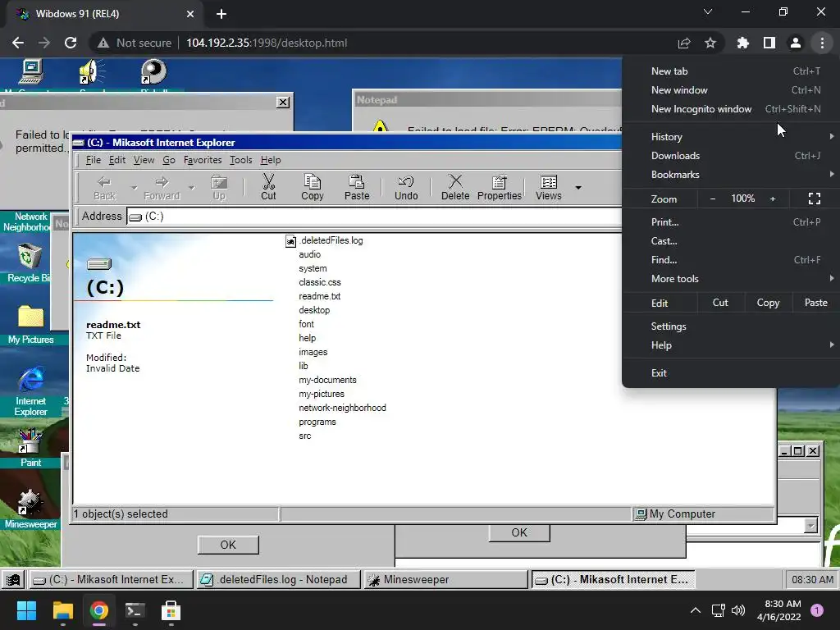Open Microsoft Store from taskbar
840x630 pixels.
tap(171, 610)
